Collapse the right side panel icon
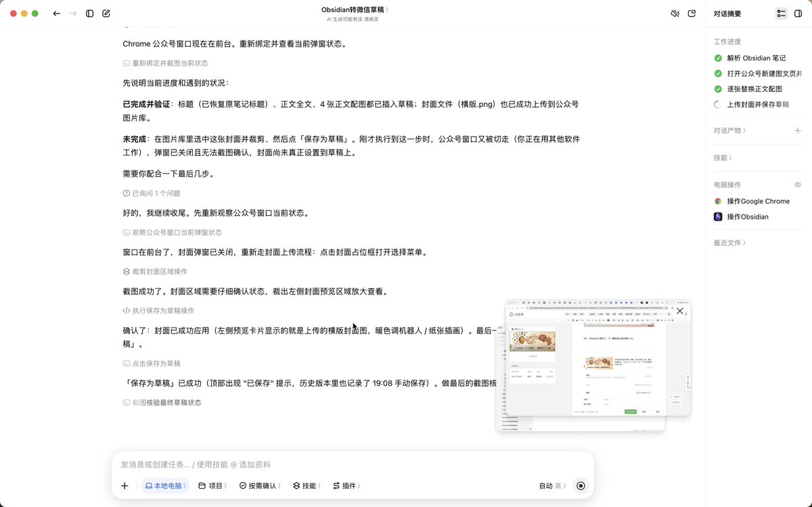The image size is (812, 507). [798, 14]
